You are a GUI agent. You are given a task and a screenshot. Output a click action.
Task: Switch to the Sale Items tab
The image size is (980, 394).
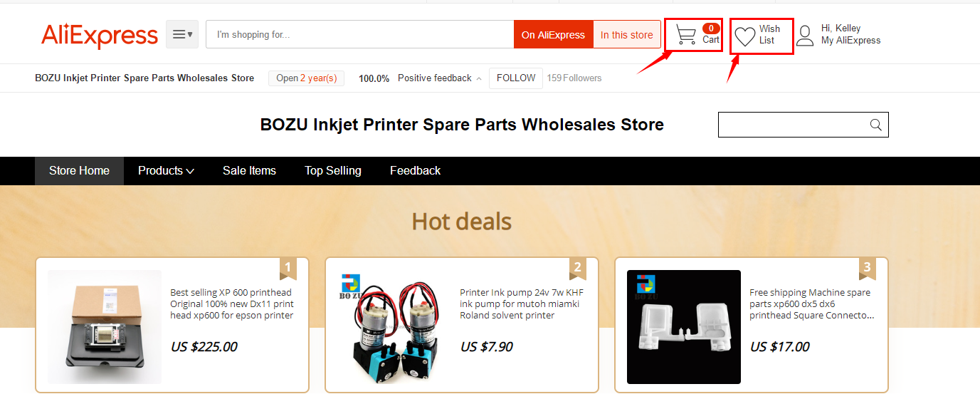tap(249, 171)
